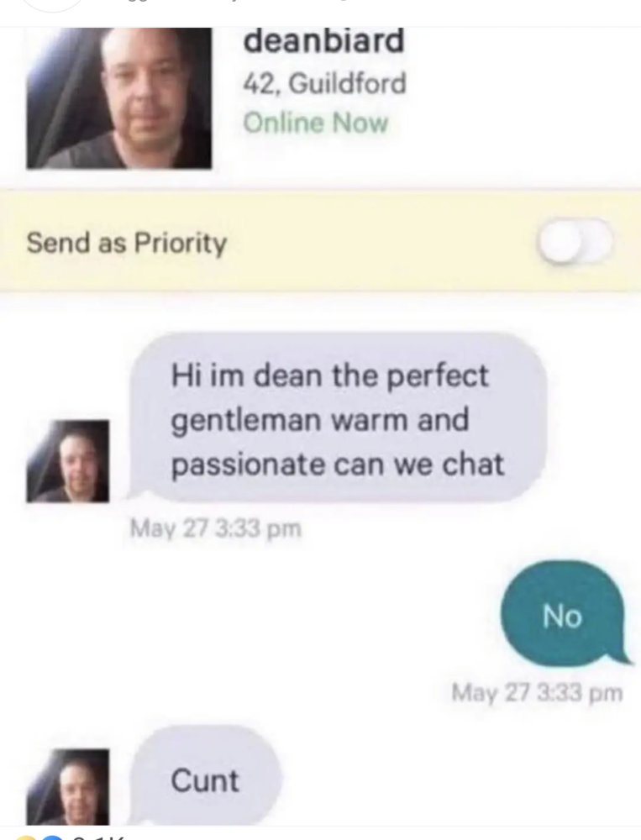
Task: Select the final grey message bubble
Action: click(x=205, y=777)
